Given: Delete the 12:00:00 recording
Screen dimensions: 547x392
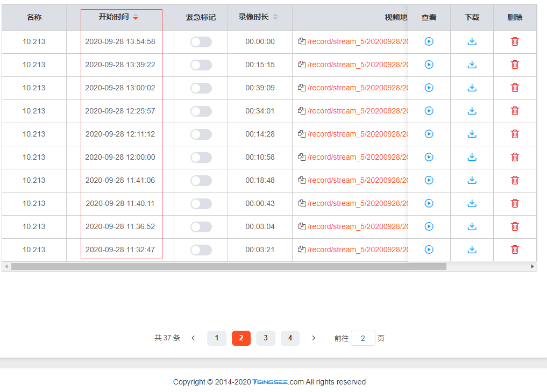Looking at the screenshot, I should point(515,157).
